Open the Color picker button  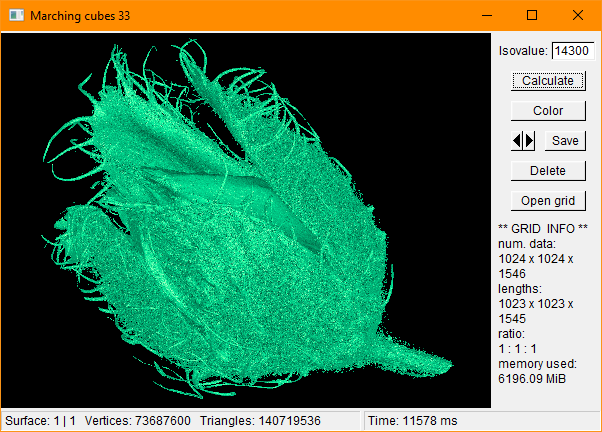click(x=548, y=111)
